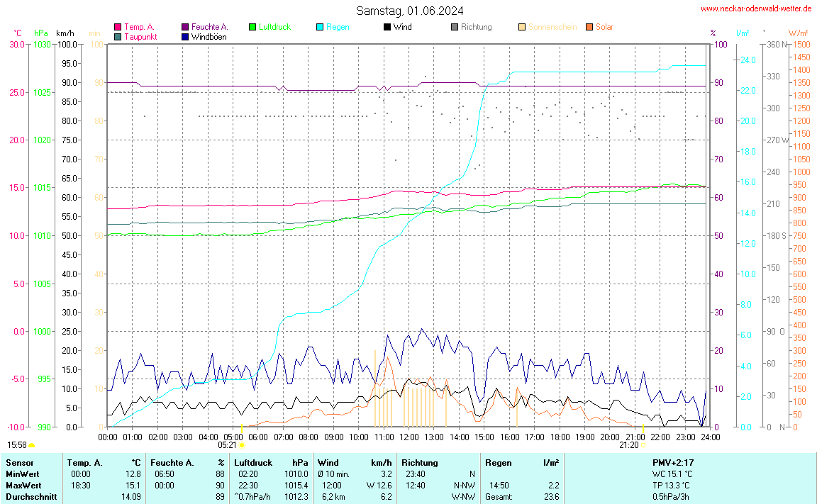Click the black Wind legend swatch
Screen dimensions: 817x504
[387, 27]
